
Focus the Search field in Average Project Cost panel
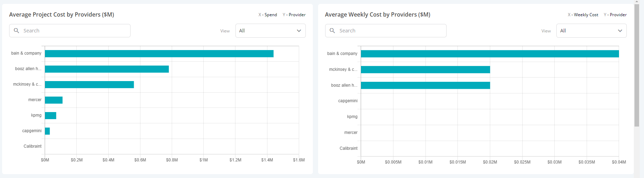click(70, 31)
